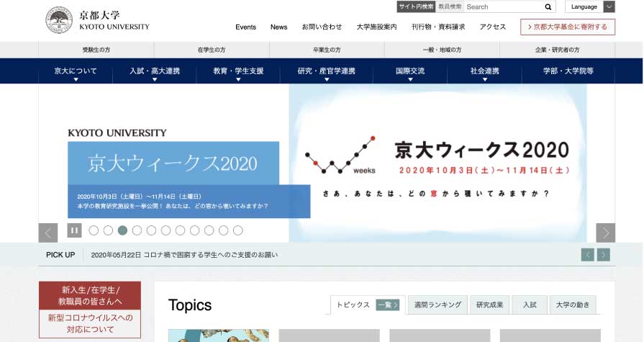Open the Language dropdown

[590, 7]
